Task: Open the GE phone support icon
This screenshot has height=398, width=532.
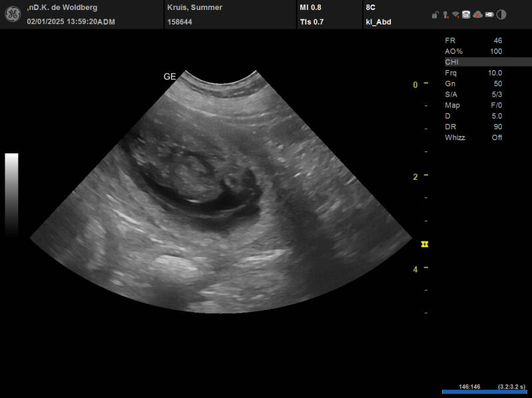Action: pyautogui.click(x=466, y=15)
